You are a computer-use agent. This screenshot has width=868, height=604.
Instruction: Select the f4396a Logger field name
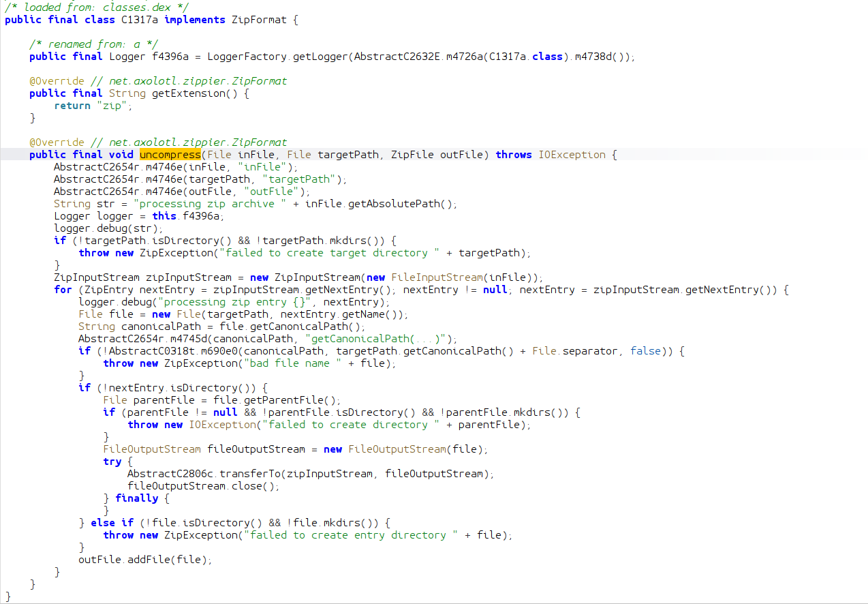pos(172,56)
